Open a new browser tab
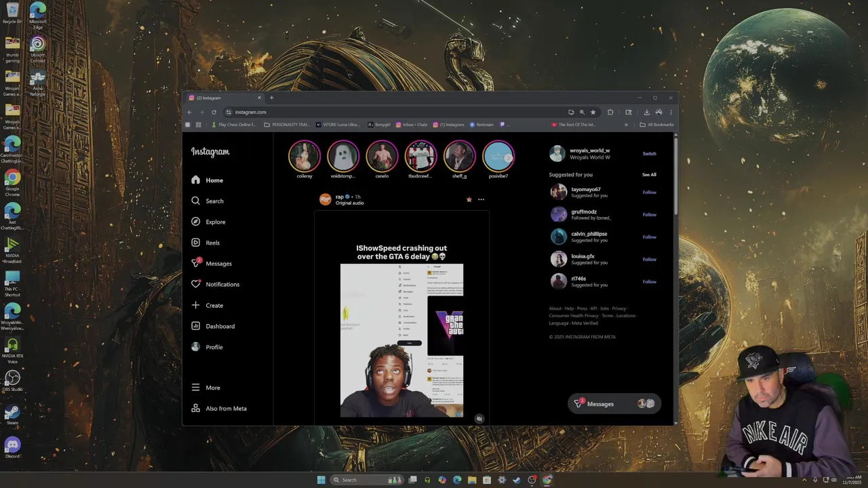This screenshot has width=868, height=488. click(271, 98)
